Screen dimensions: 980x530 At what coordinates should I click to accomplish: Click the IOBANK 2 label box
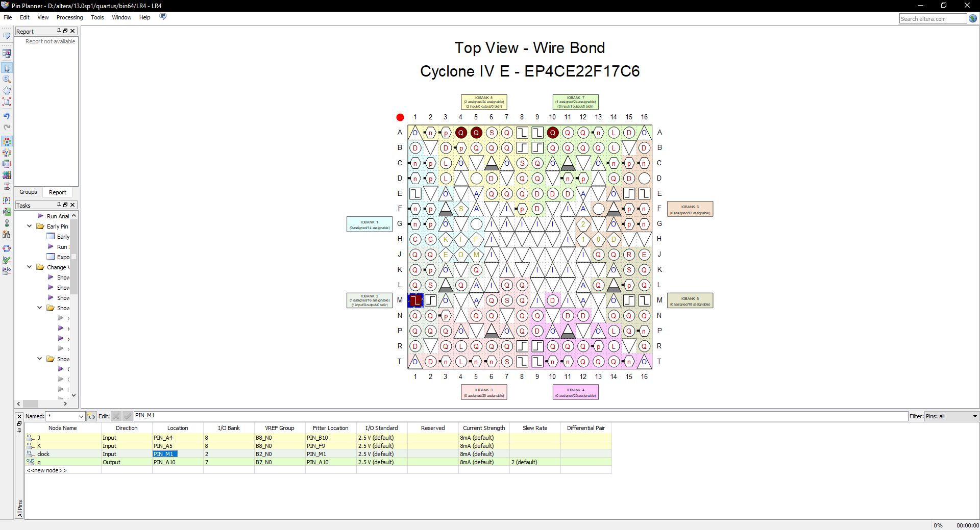coord(370,300)
